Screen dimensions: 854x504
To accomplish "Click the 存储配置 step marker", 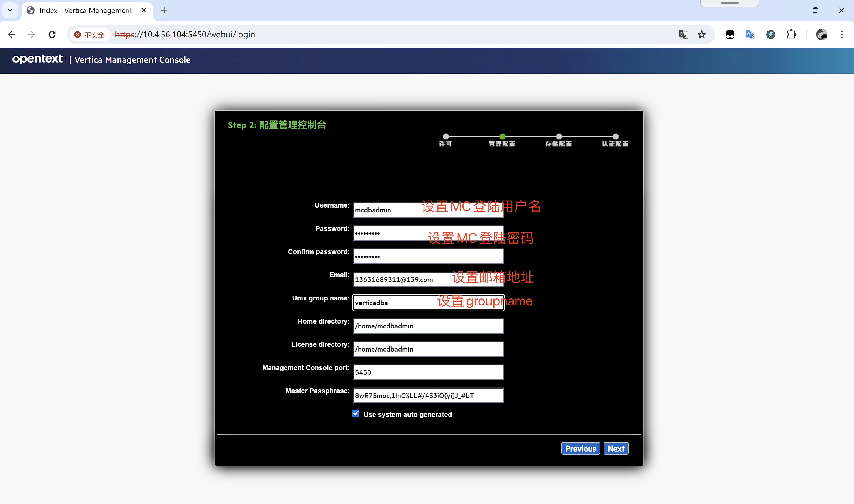I will (x=559, y=137).
